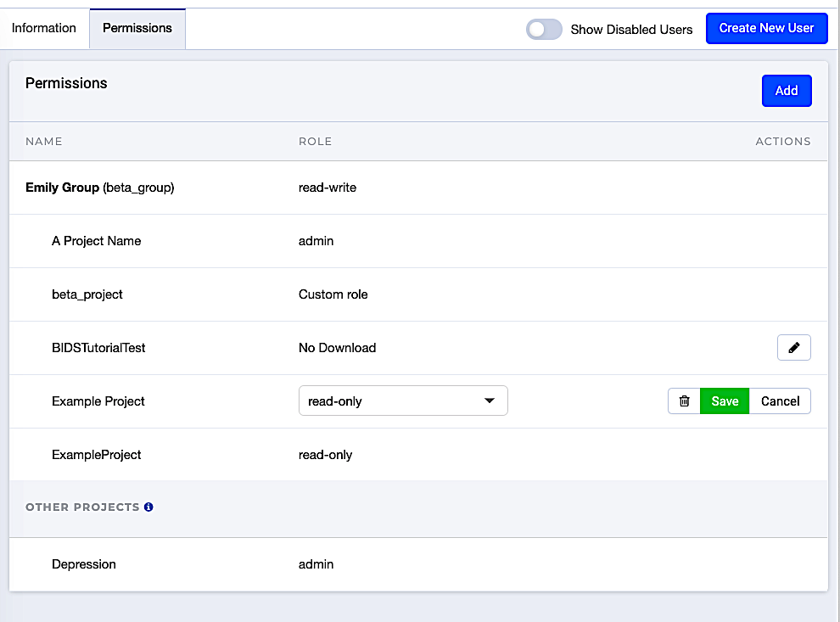Select the BIDSTutorialTest project name
The image size is (840, 622).
pos(98,348)
